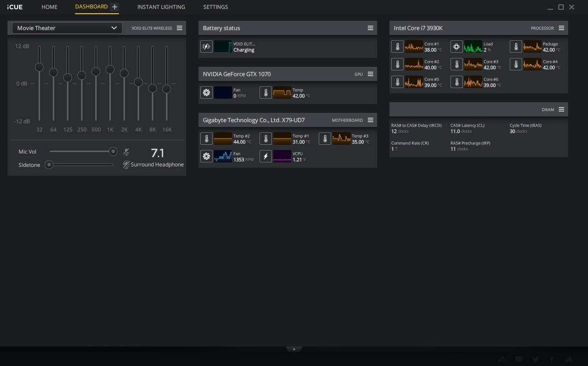Toggle the sidetone mute icon
588x366 pixels.
click(126, 165)
